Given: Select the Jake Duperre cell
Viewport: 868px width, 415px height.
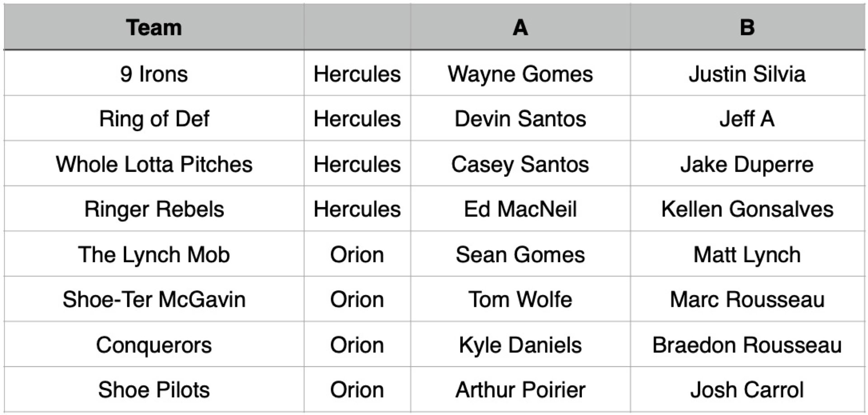Looking at the screenshot, I should 747,164.
